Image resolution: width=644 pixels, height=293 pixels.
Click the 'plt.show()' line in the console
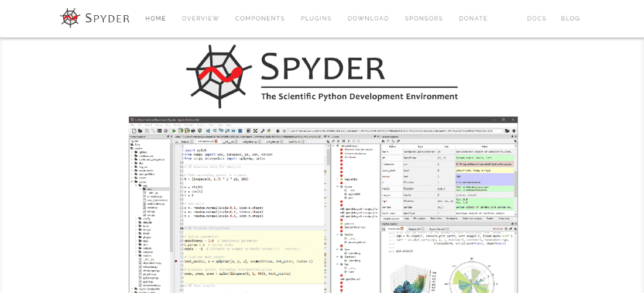coord(404,251)
